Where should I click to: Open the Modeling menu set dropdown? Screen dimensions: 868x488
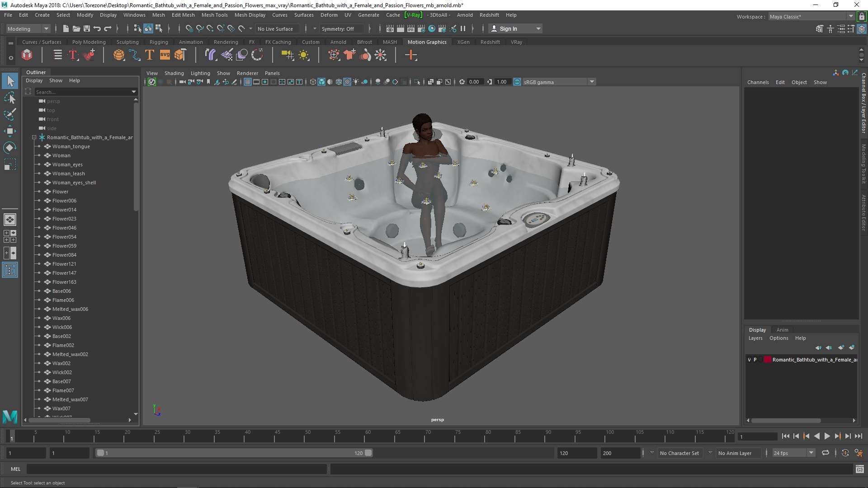28,28
